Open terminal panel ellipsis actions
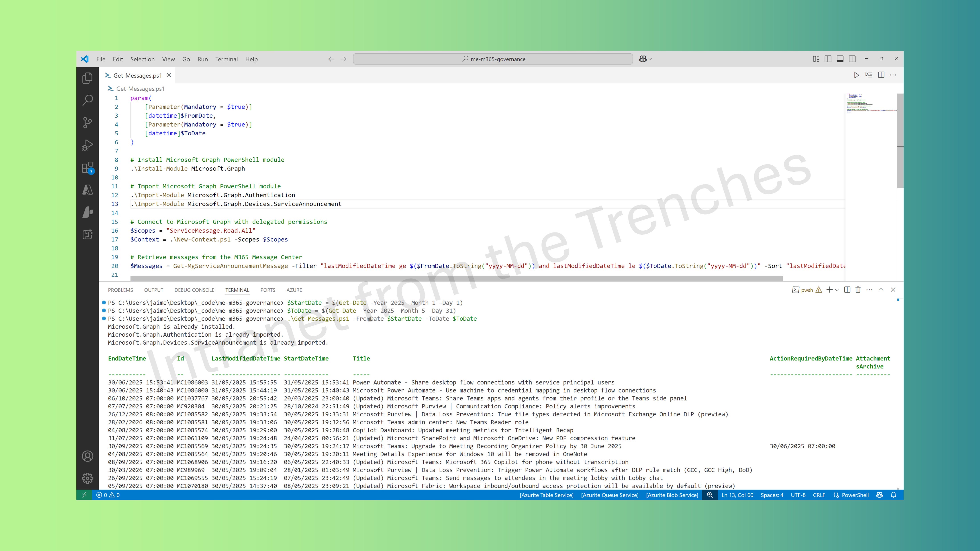Viewport: 980px width, 551px height. (869, 290)
